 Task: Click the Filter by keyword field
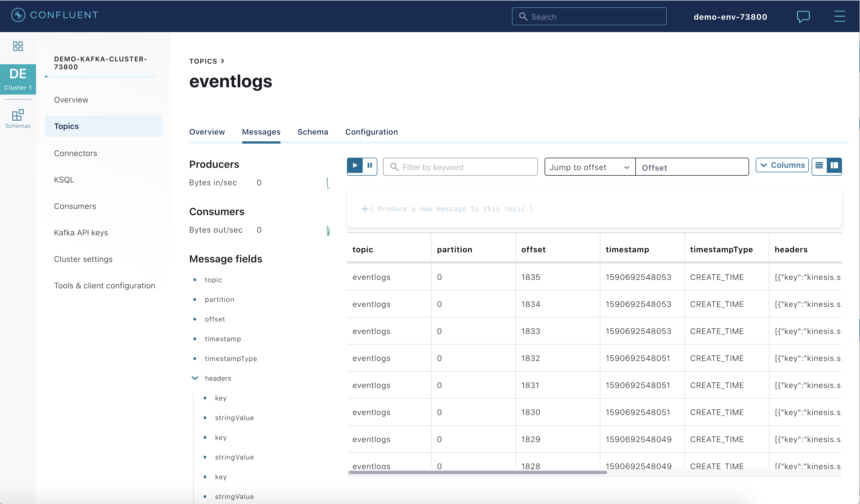(460, 167)
